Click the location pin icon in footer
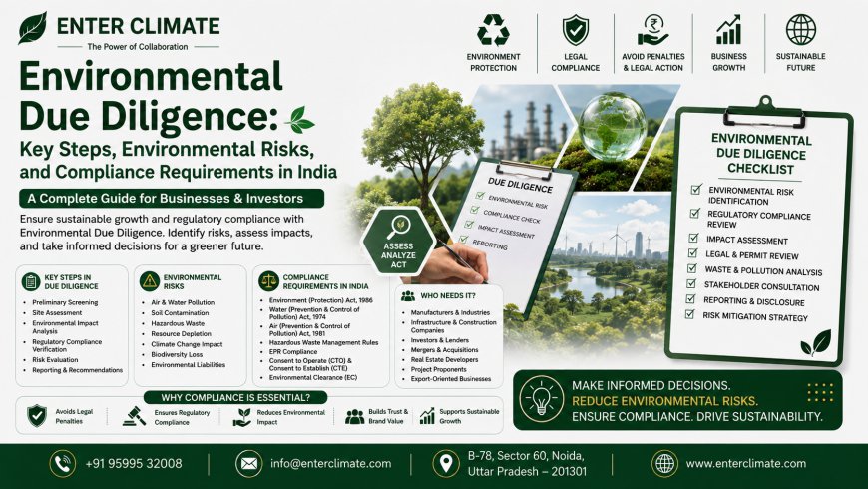Image resolution: width=868 pixels, height=489 pixels. point(446,464)
